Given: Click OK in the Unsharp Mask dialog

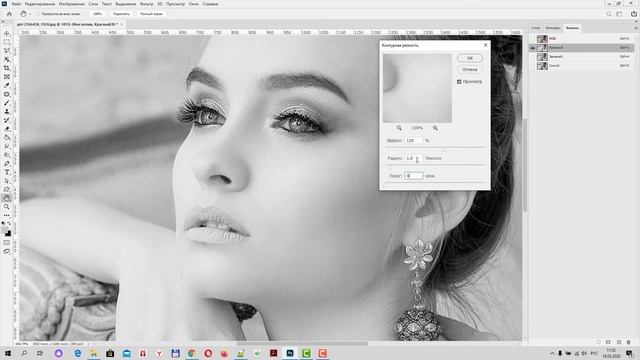Looking at the screenshot, I should click(470, 58).
